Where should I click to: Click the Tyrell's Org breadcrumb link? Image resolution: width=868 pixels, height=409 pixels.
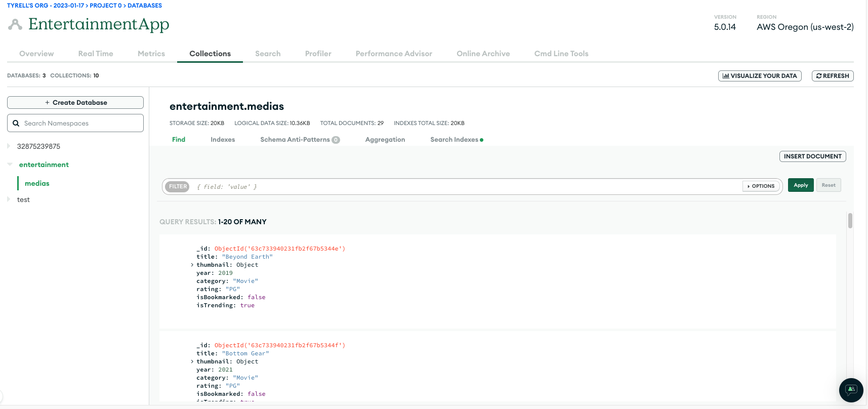(x=46, y=6)
